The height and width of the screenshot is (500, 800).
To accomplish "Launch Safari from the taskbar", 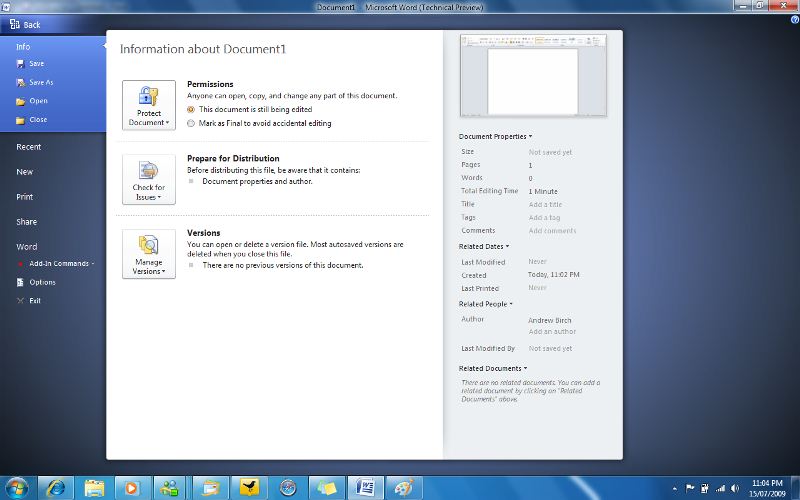I will (x=288, y=488).
